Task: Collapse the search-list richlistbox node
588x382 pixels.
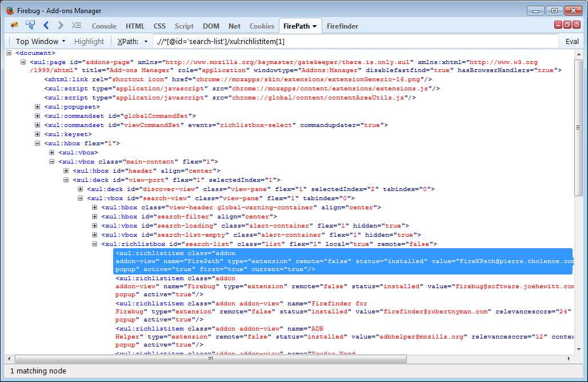Action: click(94, 244)
